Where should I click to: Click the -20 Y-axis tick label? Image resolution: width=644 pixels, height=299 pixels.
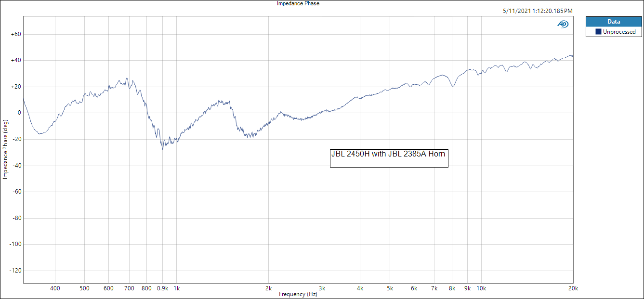(16, 139)
